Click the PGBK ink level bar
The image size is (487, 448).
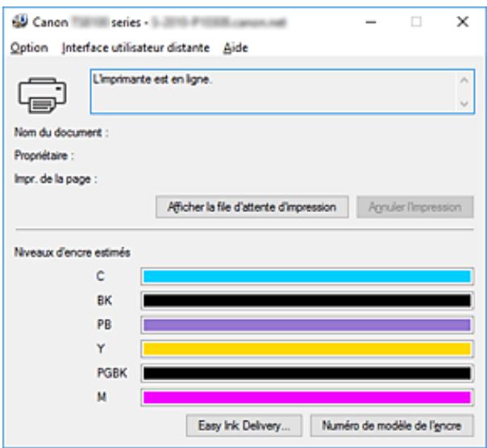point(307,373)
